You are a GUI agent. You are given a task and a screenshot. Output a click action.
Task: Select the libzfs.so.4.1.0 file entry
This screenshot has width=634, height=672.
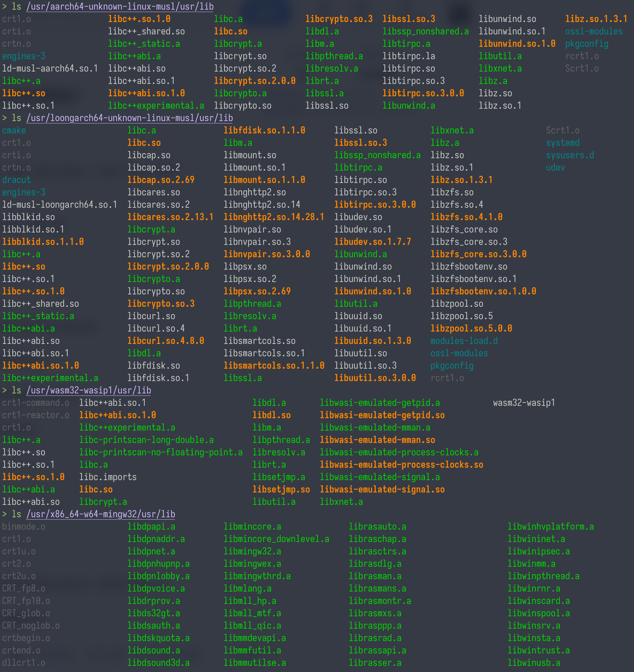466,217
